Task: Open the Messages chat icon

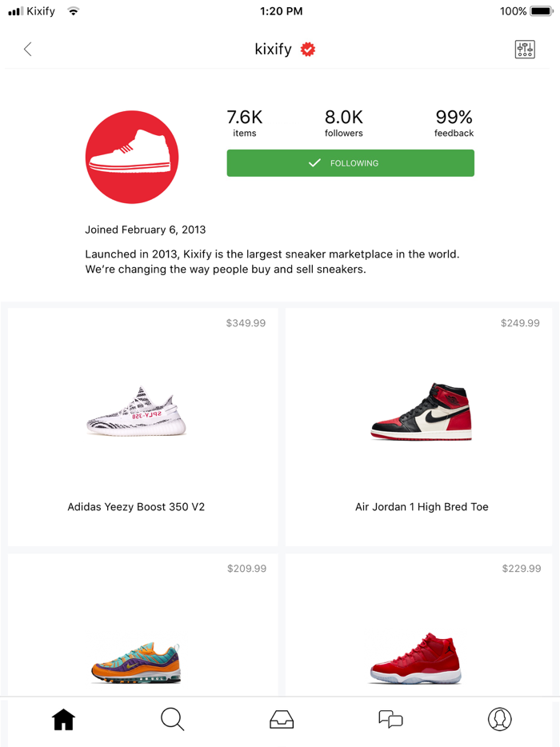Action: click(x=390, y=719)
